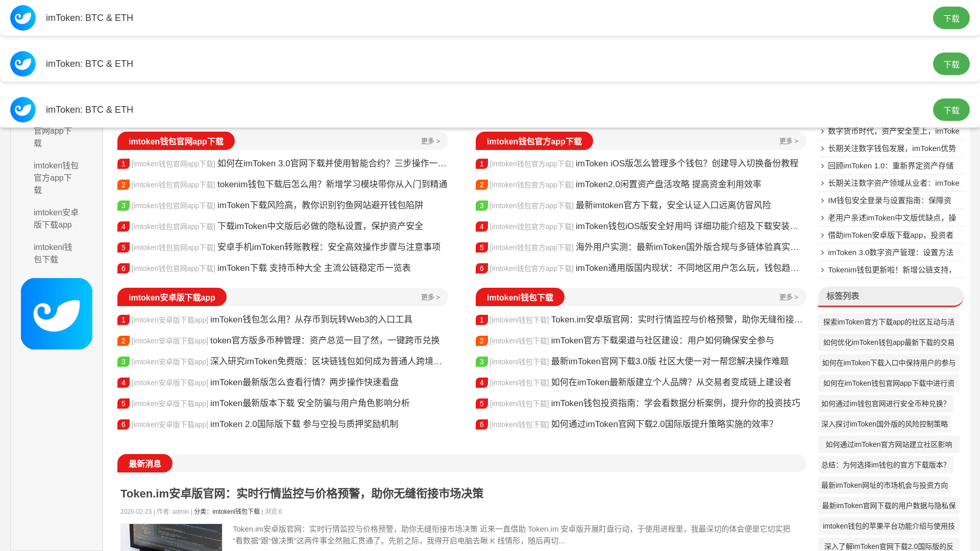The image size is (980, 551).
Task: Click imToken logo in the second banner
Action: [x=23, y=64]
